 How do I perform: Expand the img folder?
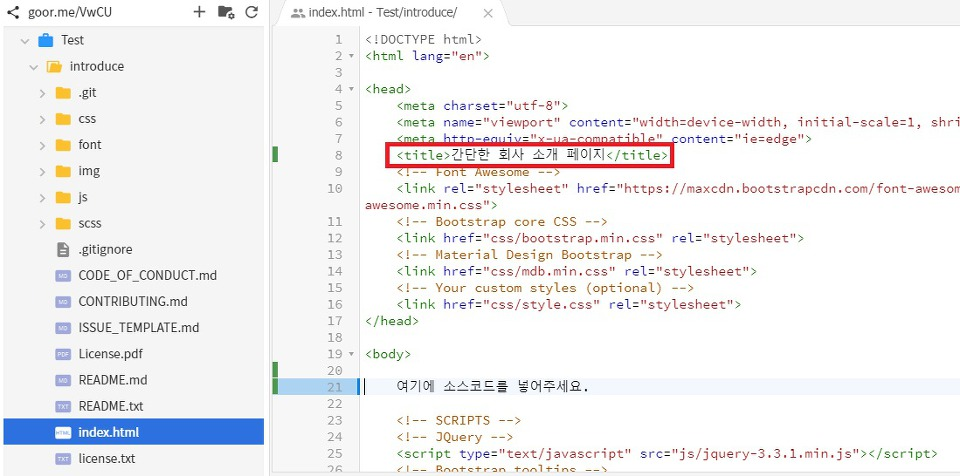[42, 172]
